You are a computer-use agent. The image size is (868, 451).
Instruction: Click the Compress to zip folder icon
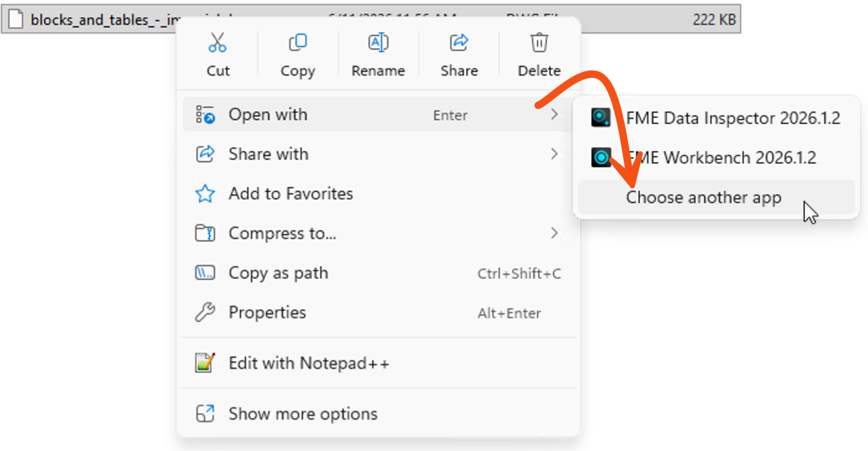(205, 234)
